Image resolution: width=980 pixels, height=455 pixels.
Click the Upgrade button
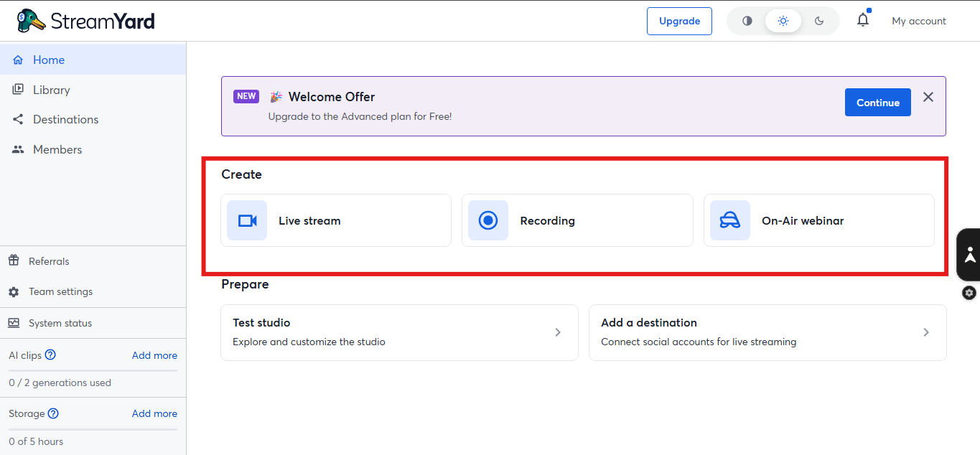click(678, 21)
